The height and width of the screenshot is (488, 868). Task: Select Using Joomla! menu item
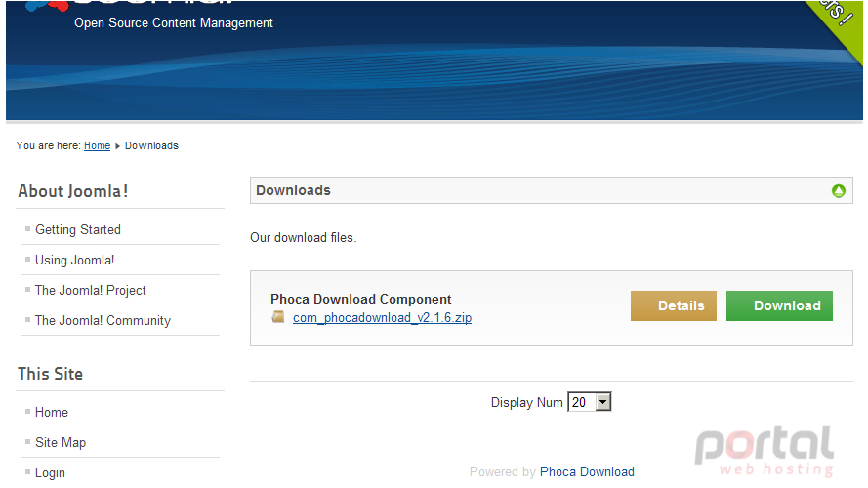(x=75, y=260)
